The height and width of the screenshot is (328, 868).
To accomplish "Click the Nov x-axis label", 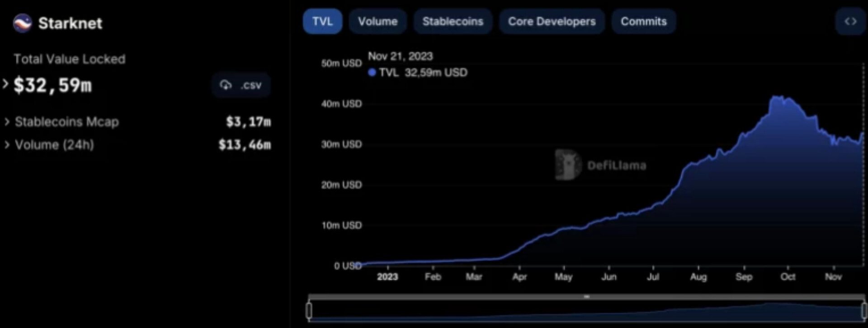I will (833, 277).
